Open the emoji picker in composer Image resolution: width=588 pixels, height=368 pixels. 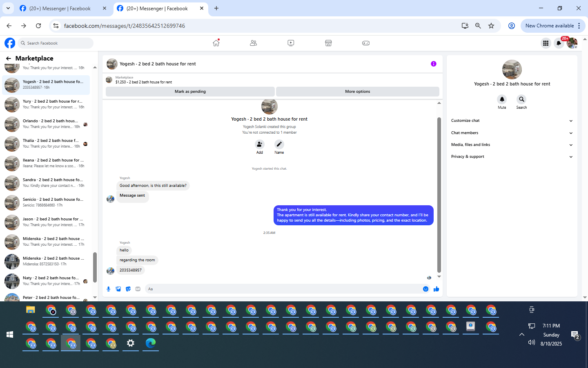point(425,289)
